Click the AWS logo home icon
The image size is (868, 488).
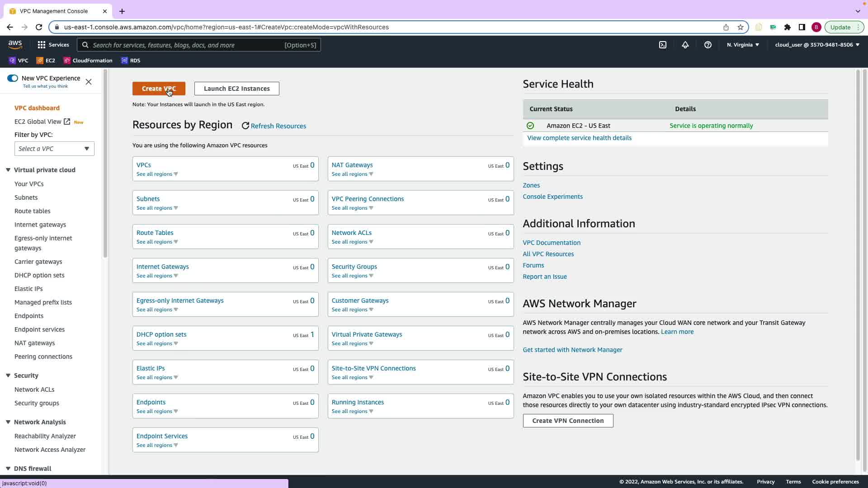(15, 44)
